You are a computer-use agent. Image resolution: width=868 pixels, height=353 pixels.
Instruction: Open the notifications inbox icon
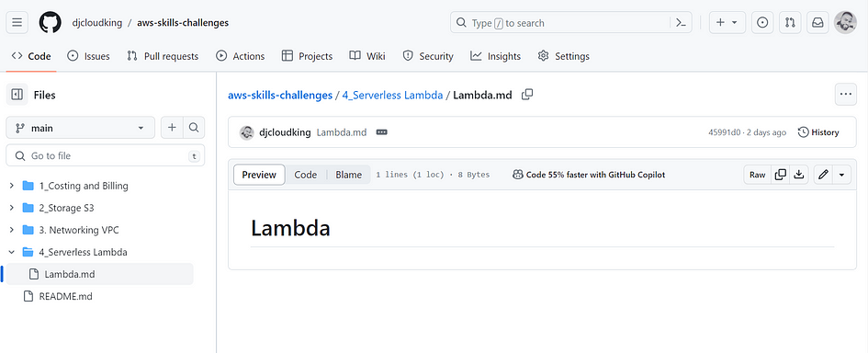[x=817, y=23]
